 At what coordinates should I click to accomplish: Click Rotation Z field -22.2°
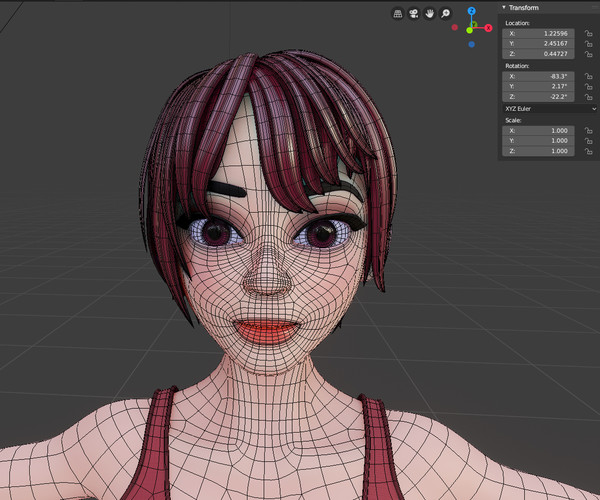tap(538, 97)
